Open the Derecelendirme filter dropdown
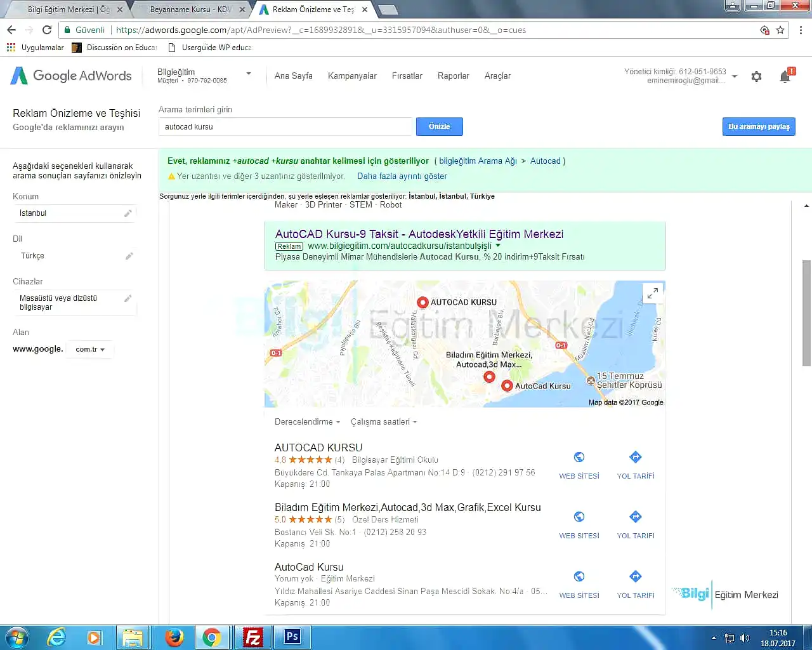The width and height of the screenshot is (812, 650). tap(307, 422)
